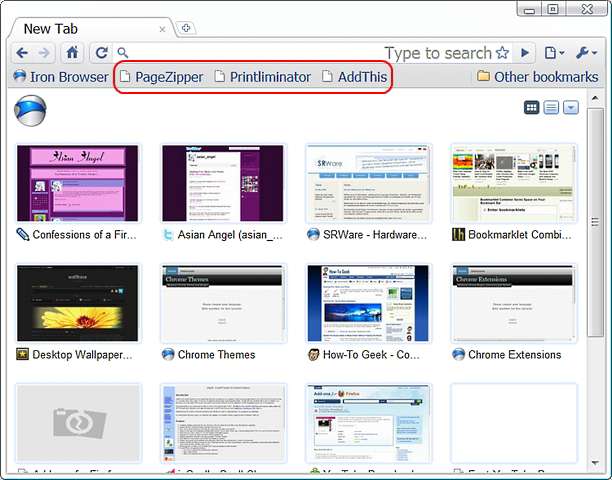
Task: Click the back navigation arrow
Action: 23,53
